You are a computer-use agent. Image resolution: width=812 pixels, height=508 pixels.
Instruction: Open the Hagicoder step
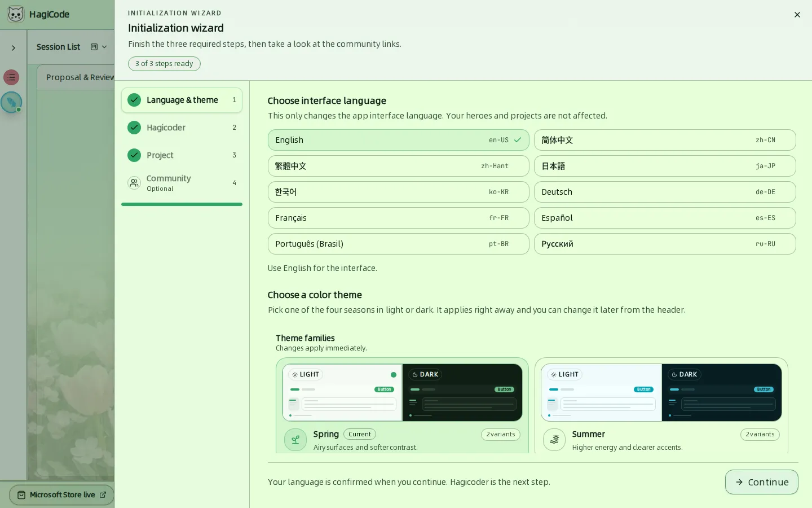pyautogui.click(x=182, y=128)
